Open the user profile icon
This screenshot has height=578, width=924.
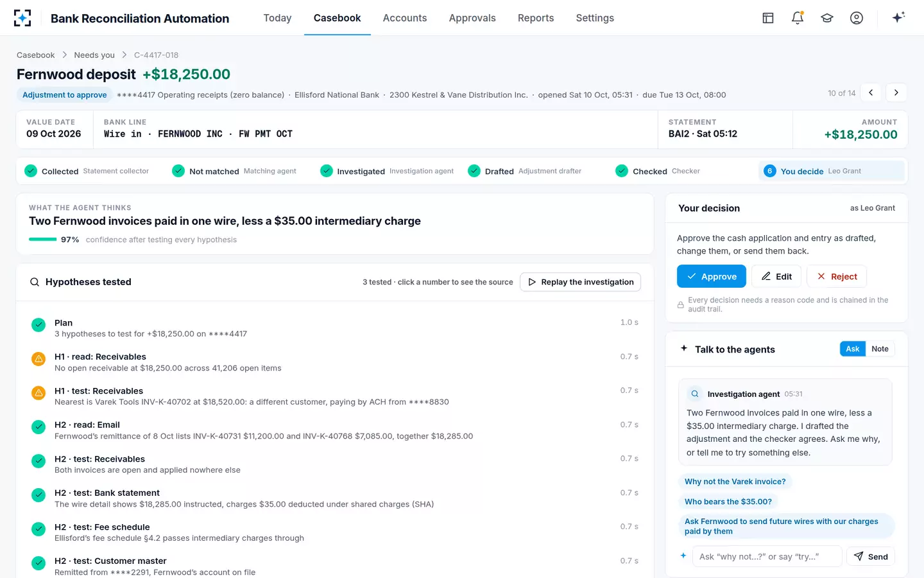click(x=857, y=18)
